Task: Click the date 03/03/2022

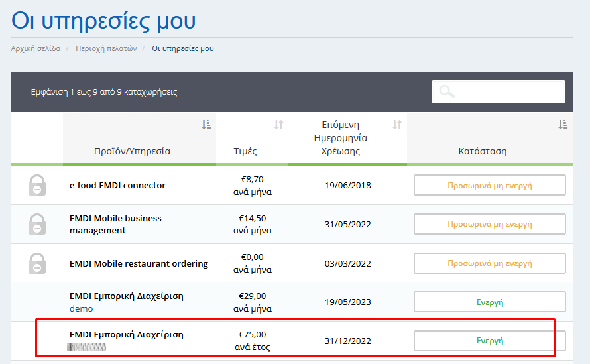Action: click(347, 263)
